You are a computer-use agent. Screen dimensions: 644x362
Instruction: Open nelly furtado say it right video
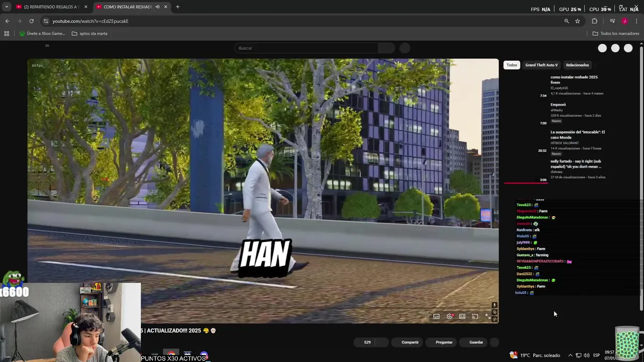tap(576, 164)
